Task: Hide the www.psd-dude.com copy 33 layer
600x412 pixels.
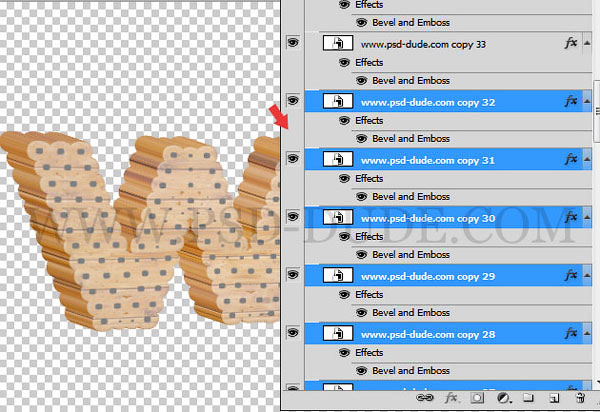Action: [x=293, y=42]
